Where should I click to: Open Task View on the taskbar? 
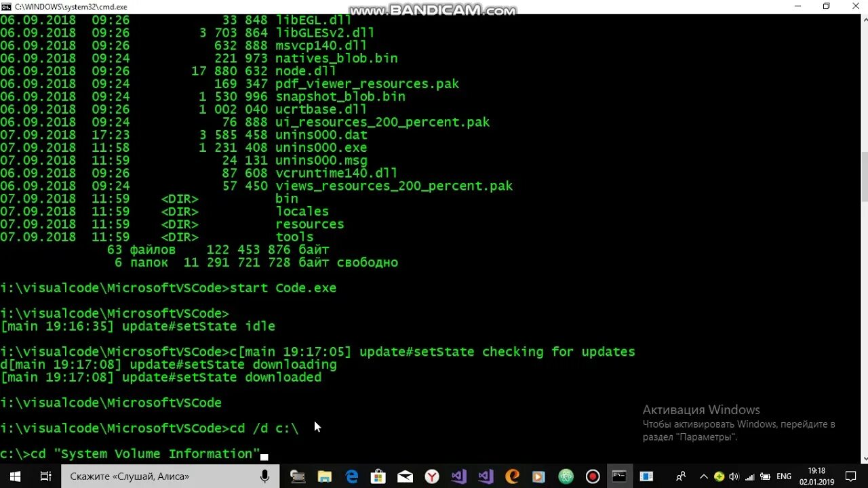point(45,476)
